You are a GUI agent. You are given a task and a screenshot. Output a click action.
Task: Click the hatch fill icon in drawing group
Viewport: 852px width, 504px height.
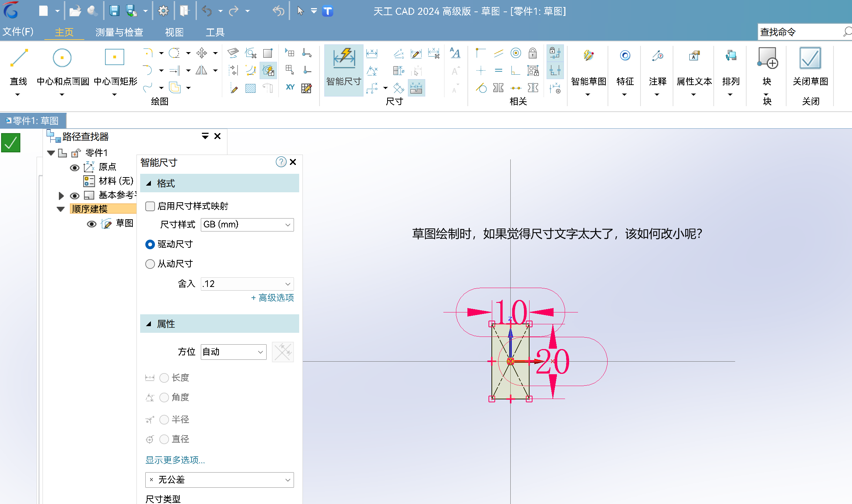coord(251,88)
